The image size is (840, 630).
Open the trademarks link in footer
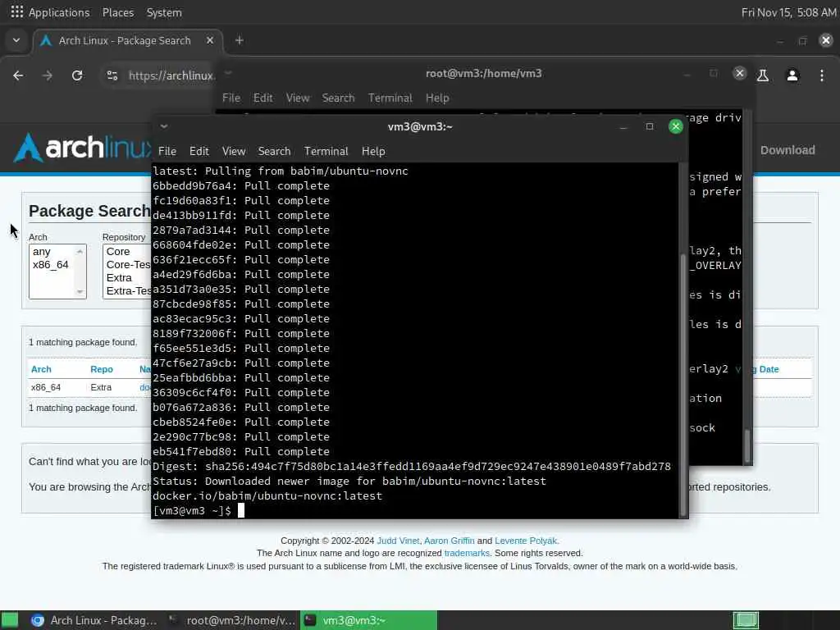tap(467, 553)
